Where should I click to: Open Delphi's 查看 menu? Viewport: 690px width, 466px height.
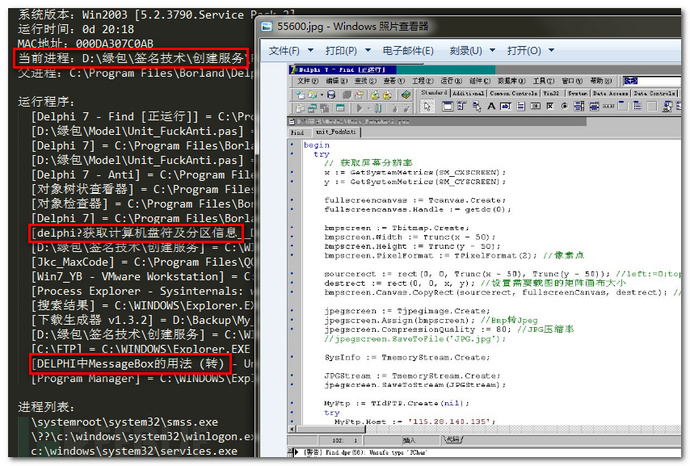click(394, 81)
